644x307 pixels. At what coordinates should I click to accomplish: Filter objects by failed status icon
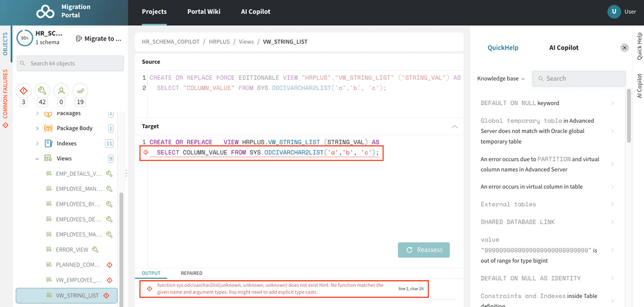tap(24, 91)
